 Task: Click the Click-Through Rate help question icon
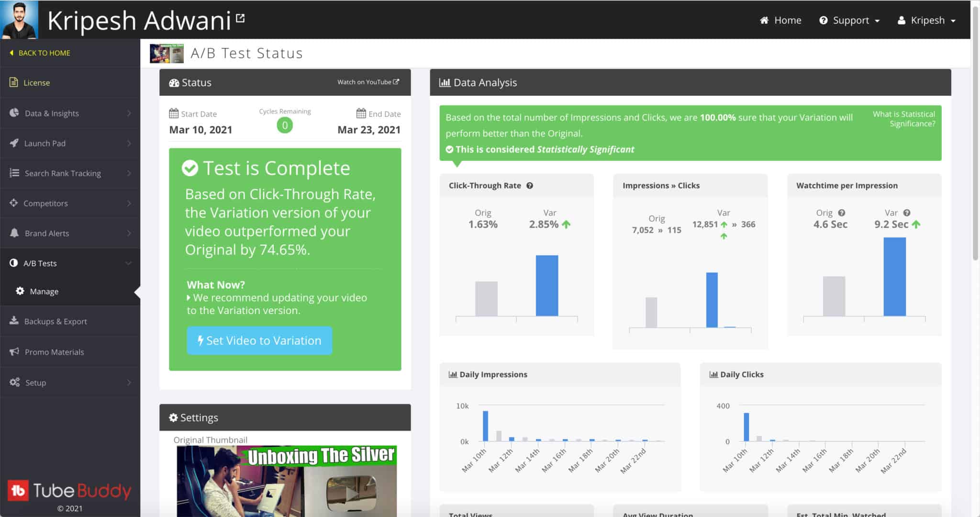point(530,186)
